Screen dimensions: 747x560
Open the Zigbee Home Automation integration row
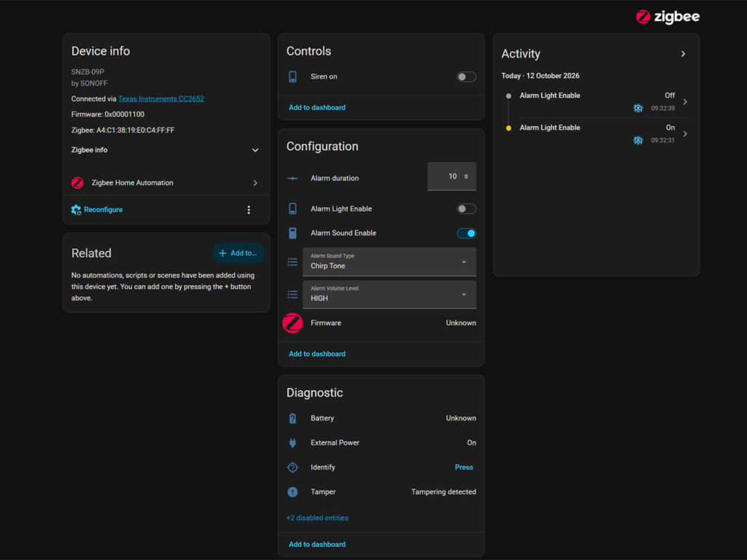click(x=165, y=183)
